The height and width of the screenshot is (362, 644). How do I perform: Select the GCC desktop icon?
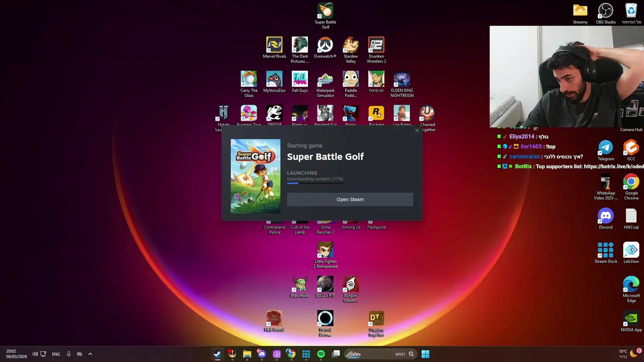(631, 150)
